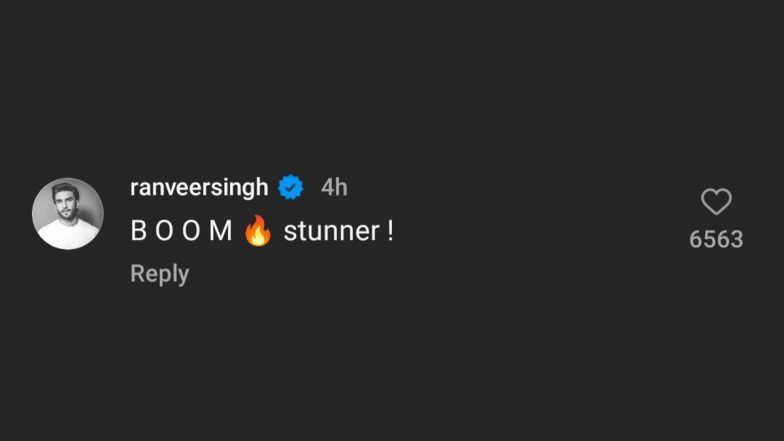Tap the heart outline above 6563
Image resolution: width=784 pixels, height=441 pixels.
click(x=716, y=202)
